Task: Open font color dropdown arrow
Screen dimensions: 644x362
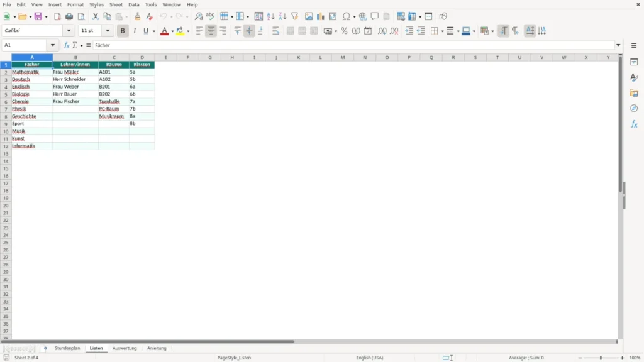Action: 172,31
